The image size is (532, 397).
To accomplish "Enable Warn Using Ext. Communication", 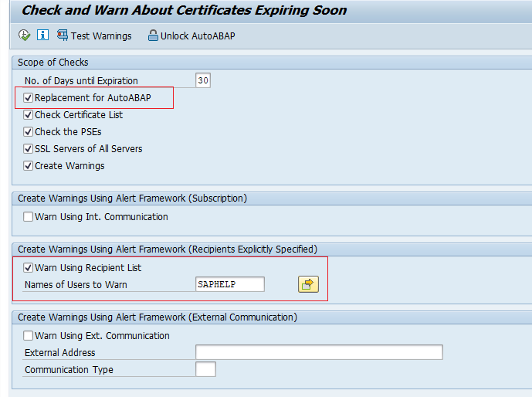I will point(29,336).
